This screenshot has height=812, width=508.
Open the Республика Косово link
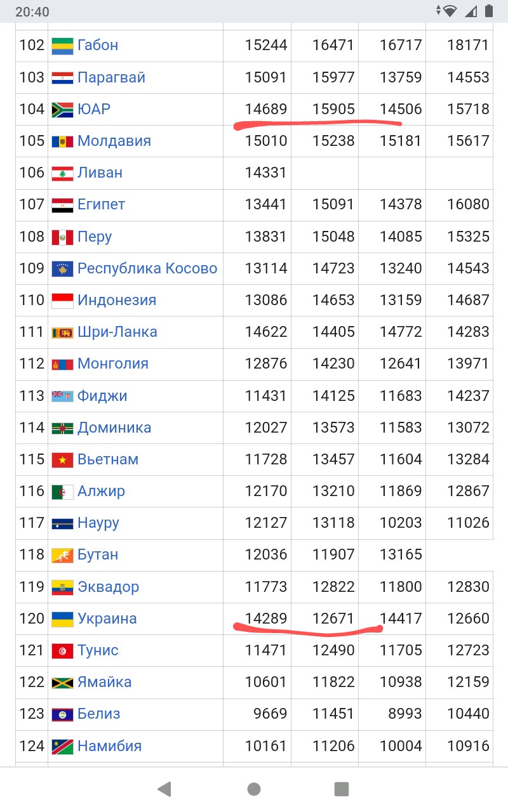[147, 268]
